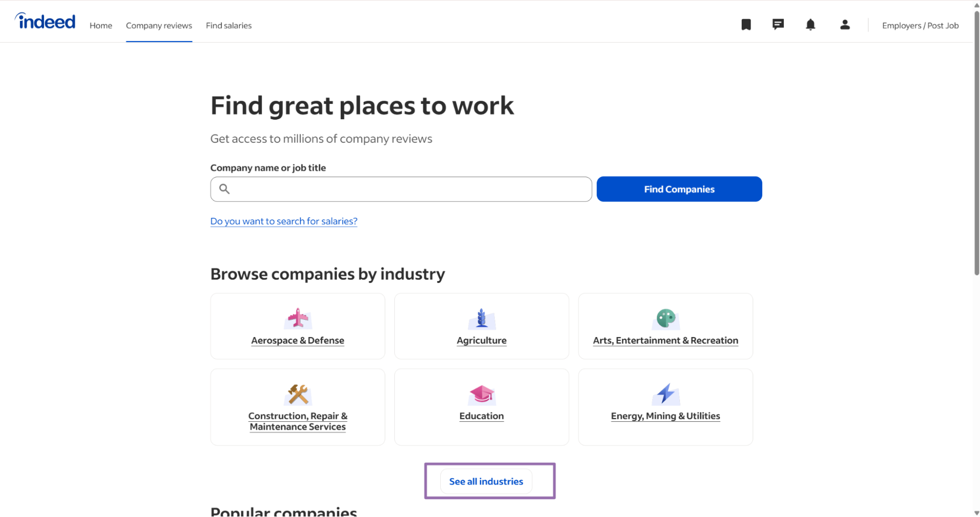980x517 pixels.
Task: Click the Agriculture wheat icon
Action: click(481, 318)
